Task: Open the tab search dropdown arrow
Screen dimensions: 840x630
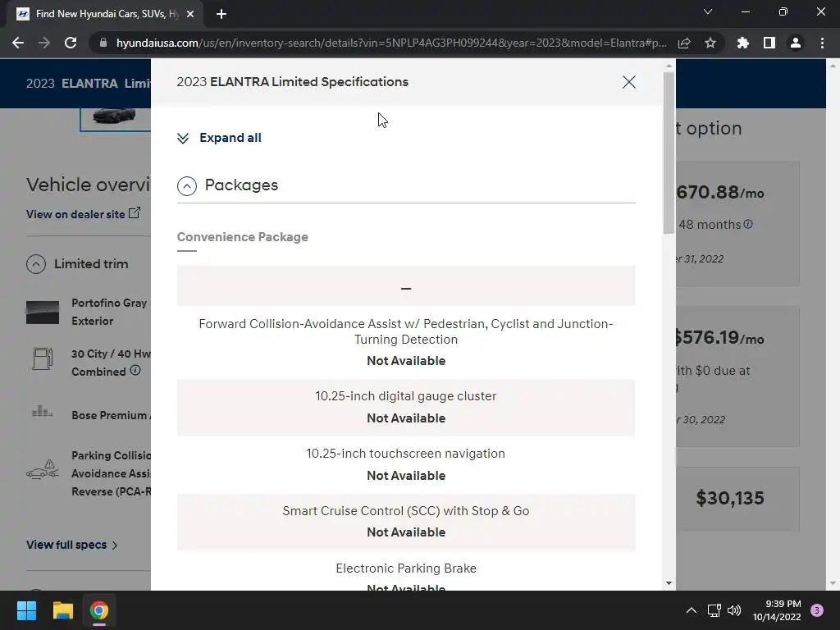Action: point(708,11)
